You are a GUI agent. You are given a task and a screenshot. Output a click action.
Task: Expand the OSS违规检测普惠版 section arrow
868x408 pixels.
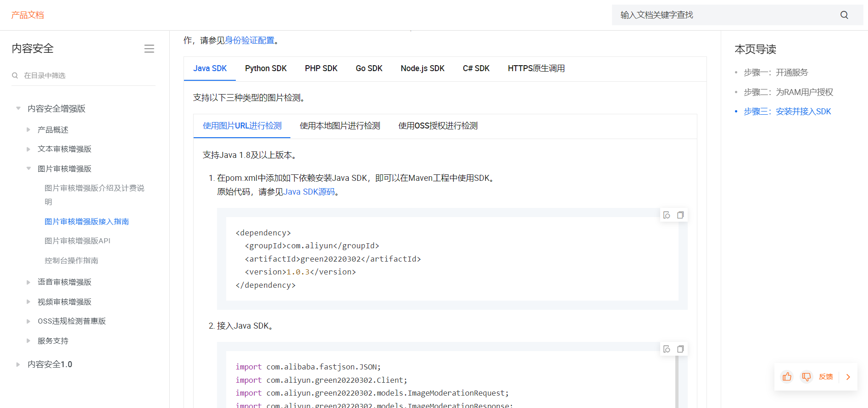[x=28, y=321]
